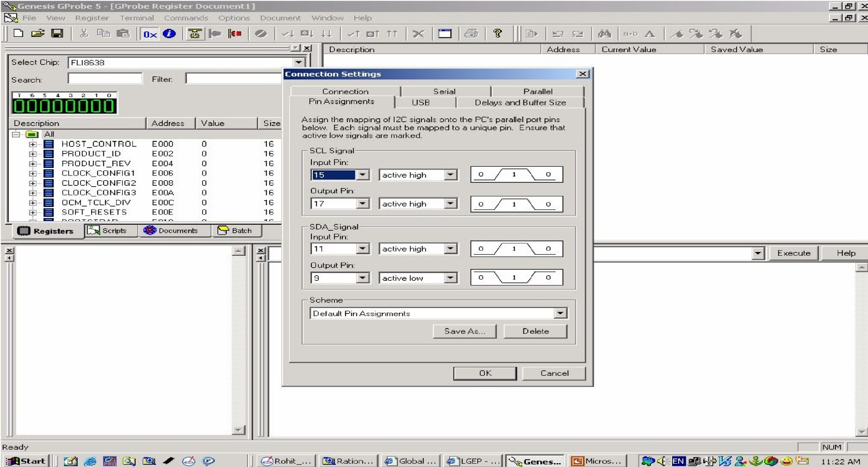Click bit 0 in the green bit display
This screenshot has width=868, height=467.
(109, 106)
